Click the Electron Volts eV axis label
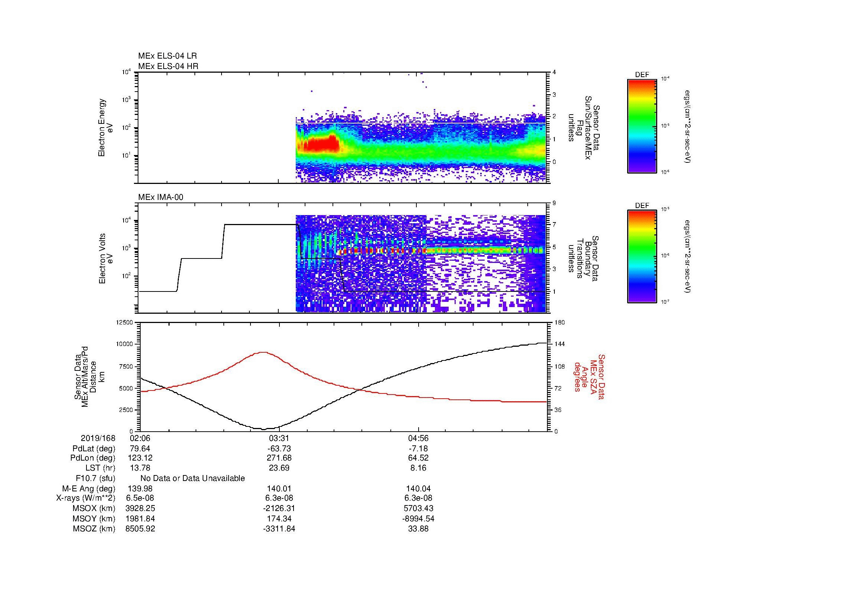This screenshot has height=613, width=868. click(x=106, y=258)
